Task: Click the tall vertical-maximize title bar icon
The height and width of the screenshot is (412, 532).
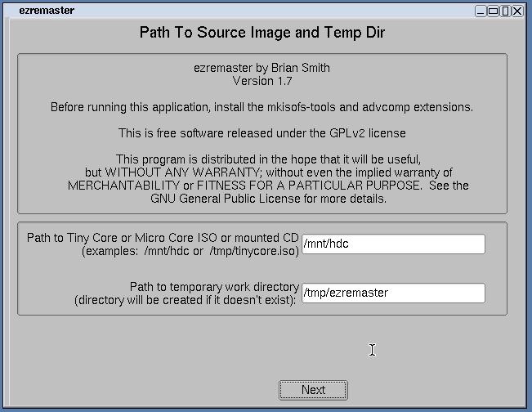Action: pos(505,11)
